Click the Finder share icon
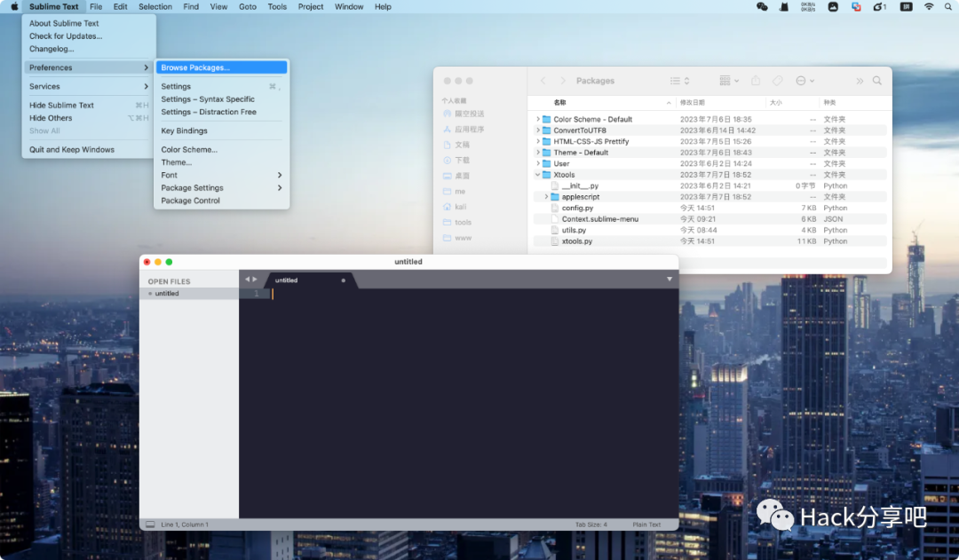Image resolution: width=959 pixels, height=560 pixels. coord(756,81)
